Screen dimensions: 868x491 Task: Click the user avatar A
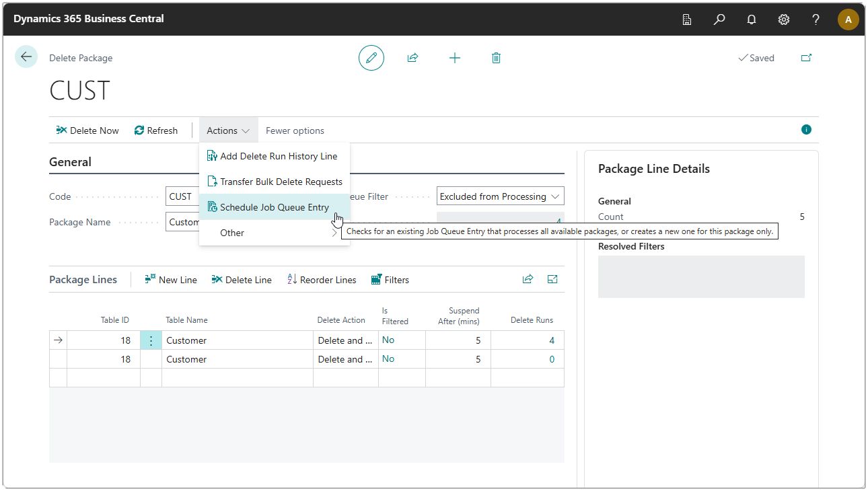[x=848, y=20]
